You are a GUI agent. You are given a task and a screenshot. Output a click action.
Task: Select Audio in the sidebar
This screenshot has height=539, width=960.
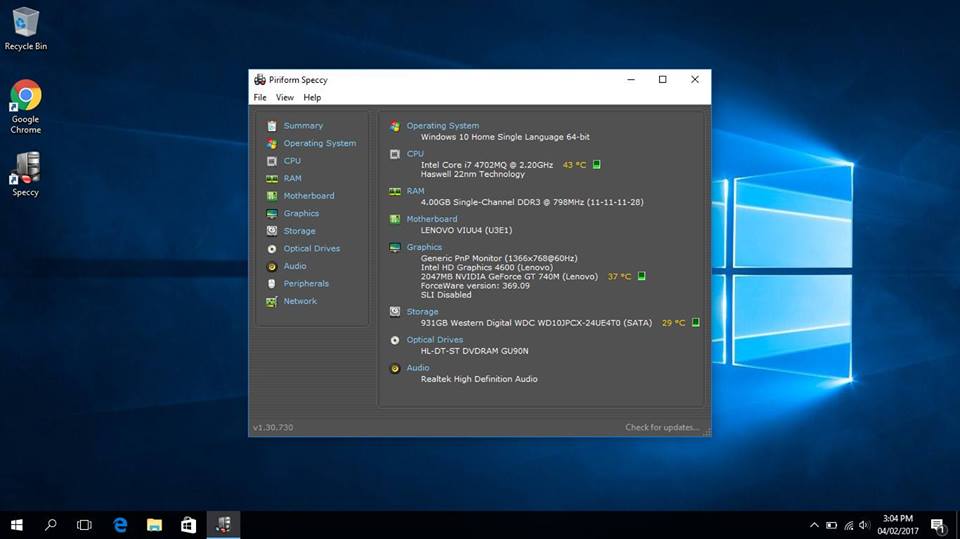[294, 266]
